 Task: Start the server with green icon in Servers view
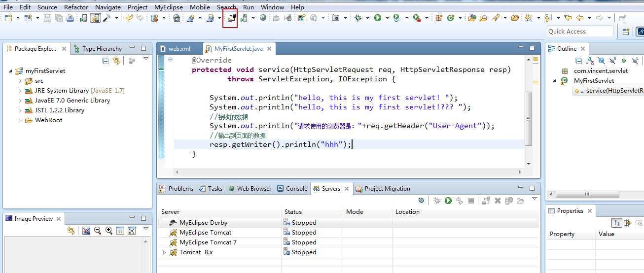tap(448, 201)
